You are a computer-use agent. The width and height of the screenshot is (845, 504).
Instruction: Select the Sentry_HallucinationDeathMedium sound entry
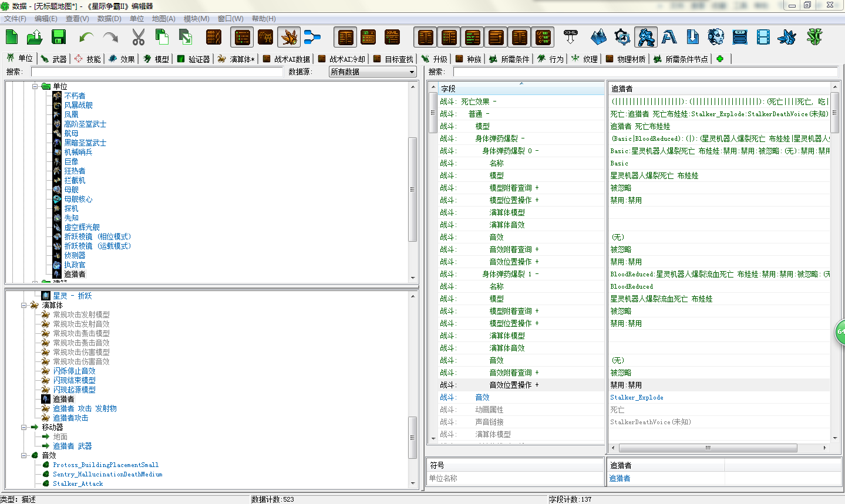point(107,474)
